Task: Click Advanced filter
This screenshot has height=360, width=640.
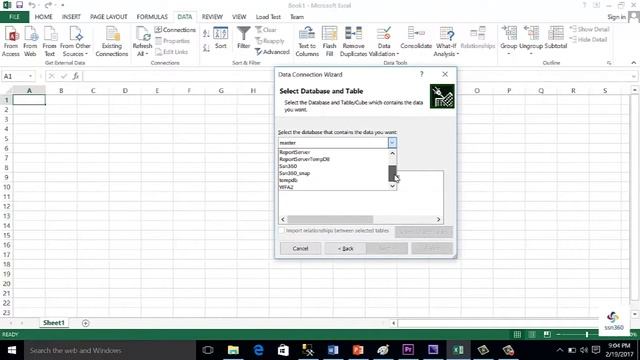Action: (x=272, y=52)
